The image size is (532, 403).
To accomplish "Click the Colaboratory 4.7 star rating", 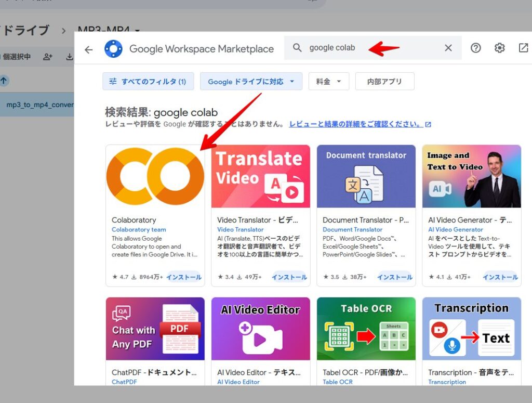I will tap(120, 277).
